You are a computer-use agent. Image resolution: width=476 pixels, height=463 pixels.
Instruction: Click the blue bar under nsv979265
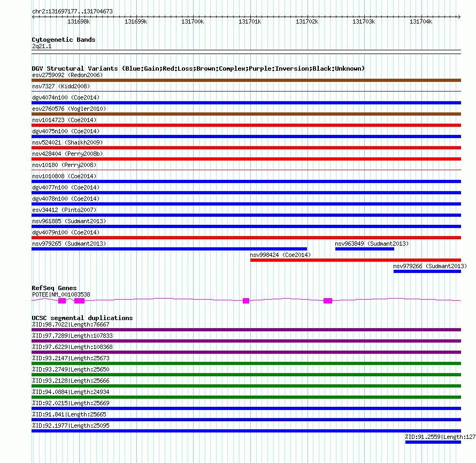pos(169,249)
